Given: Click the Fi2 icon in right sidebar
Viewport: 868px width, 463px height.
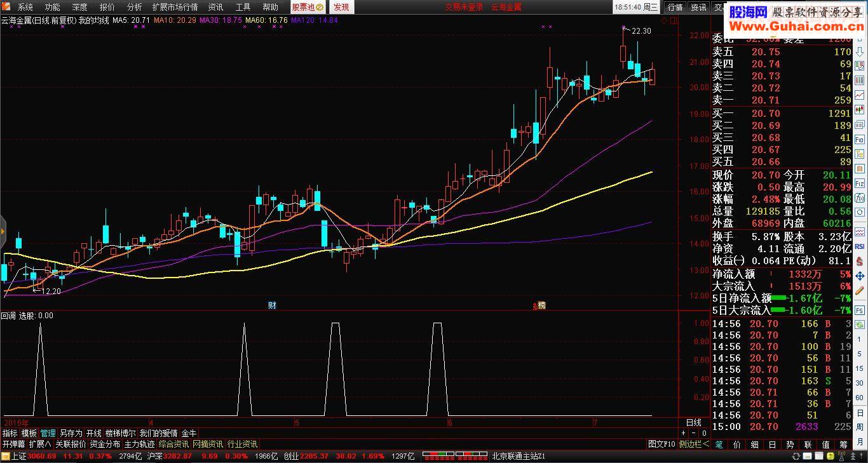Looking at the screenshot, I should click(x=859, y=184).
